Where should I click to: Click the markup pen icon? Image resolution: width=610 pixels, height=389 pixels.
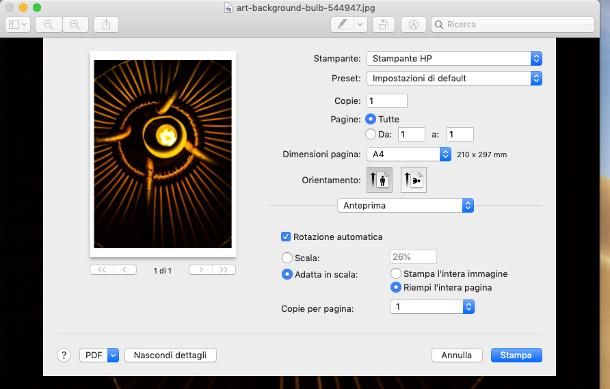tap(342, 25)
